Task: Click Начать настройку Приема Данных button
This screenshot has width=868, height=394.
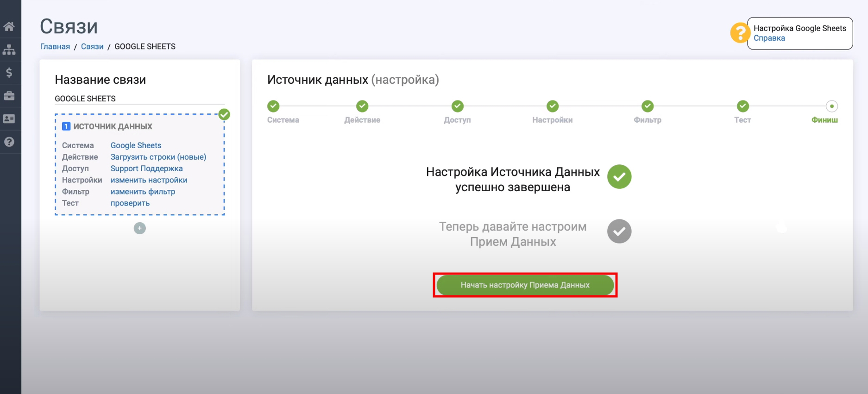Action: tap(525, 285)
